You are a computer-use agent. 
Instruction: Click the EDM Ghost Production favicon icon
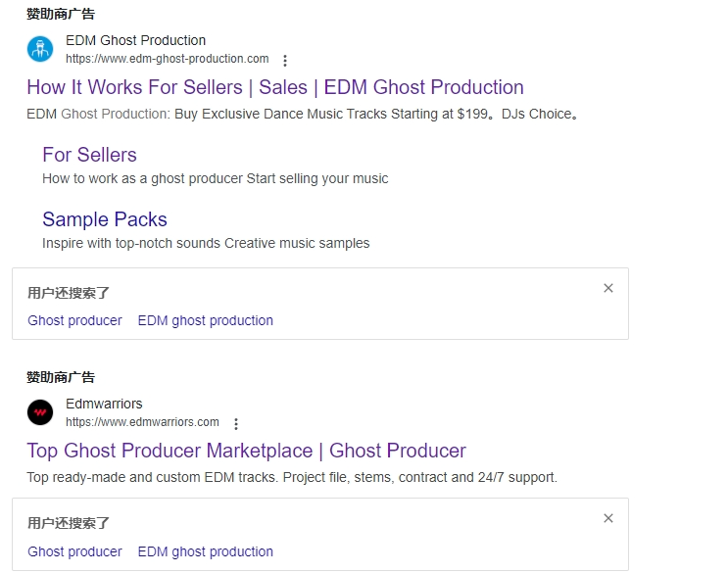(x=40, y=49)
